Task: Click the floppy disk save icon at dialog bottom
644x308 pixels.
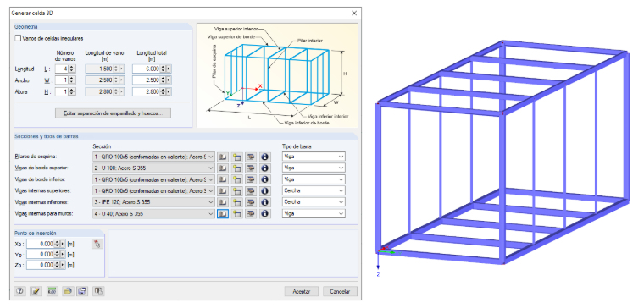Action: (82, 291)
